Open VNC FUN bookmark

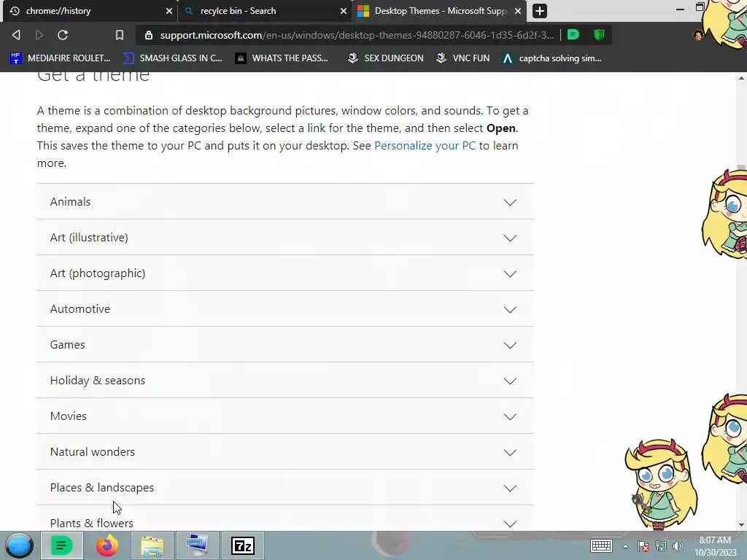462,58
